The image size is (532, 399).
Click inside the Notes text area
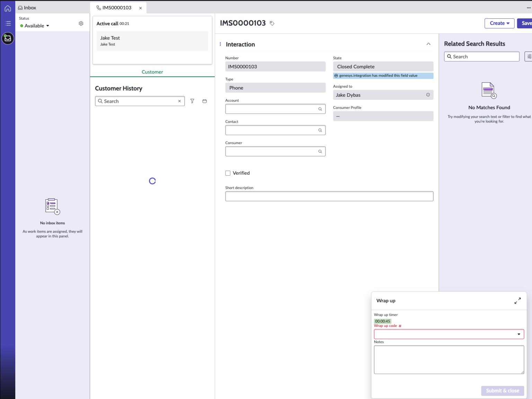(449, 359)
